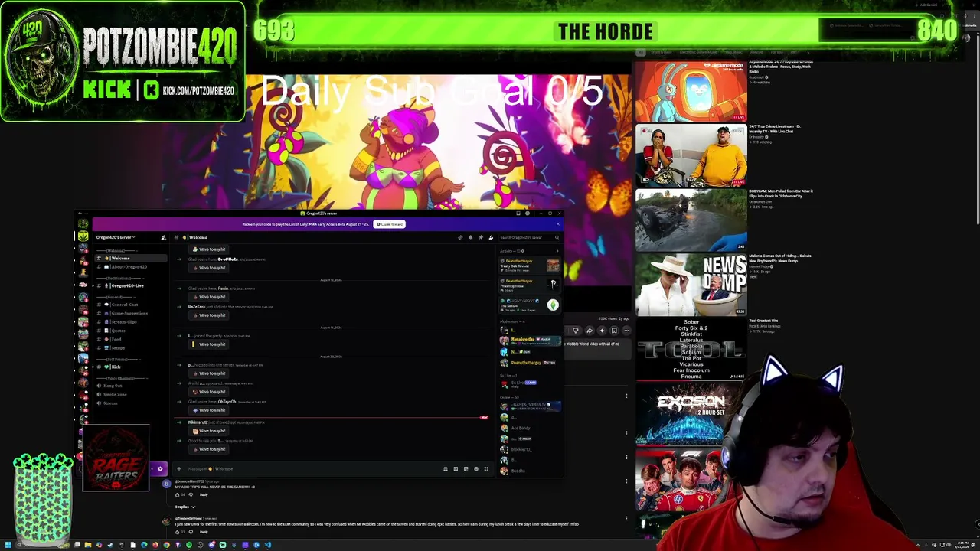
Task: Open Visual Studio Code from the taskbar
Action: 267,545
